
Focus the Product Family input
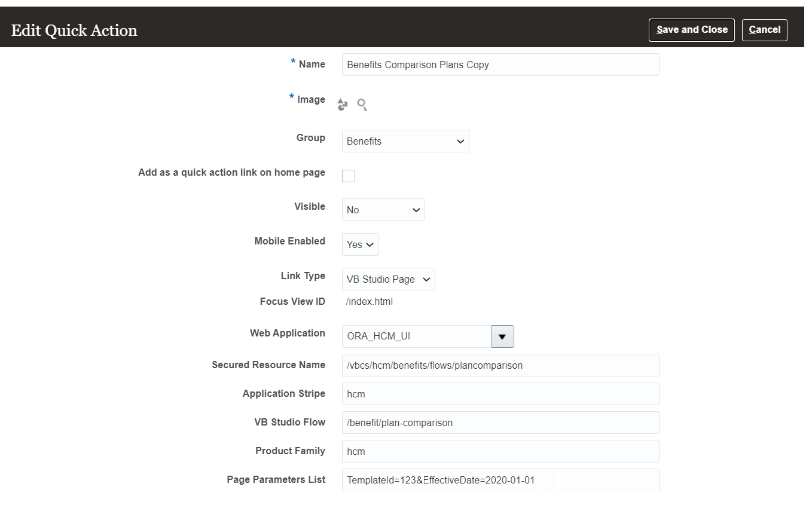(500, 452)
